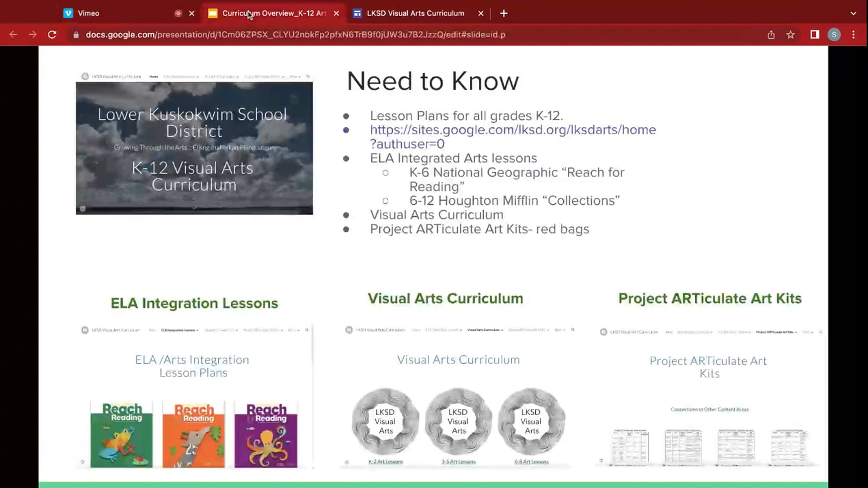Bookmark this page with star

(x=790, y=35)
